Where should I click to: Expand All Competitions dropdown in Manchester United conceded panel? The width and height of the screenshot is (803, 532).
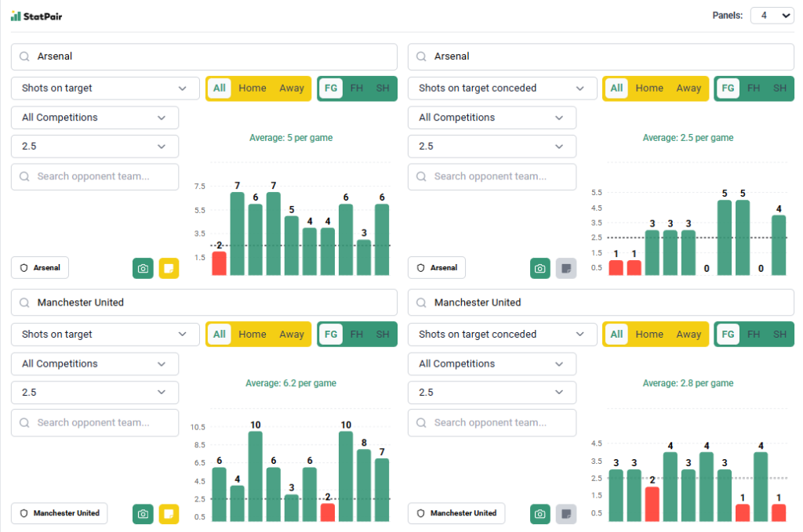tap(492, 364)
